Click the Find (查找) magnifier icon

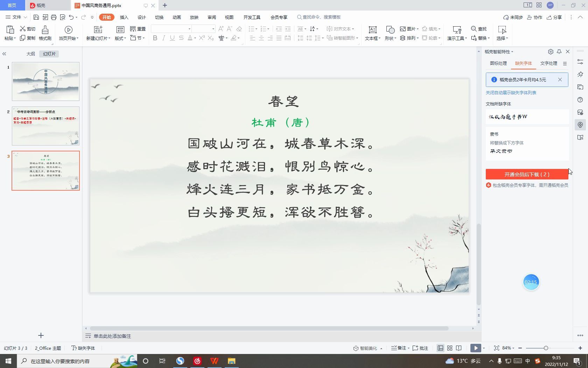click(474, 29)
